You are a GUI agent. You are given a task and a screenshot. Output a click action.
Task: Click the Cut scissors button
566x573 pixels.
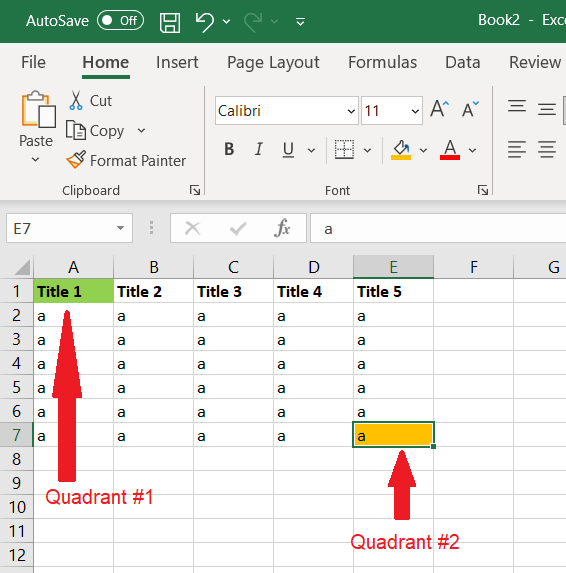90,100
